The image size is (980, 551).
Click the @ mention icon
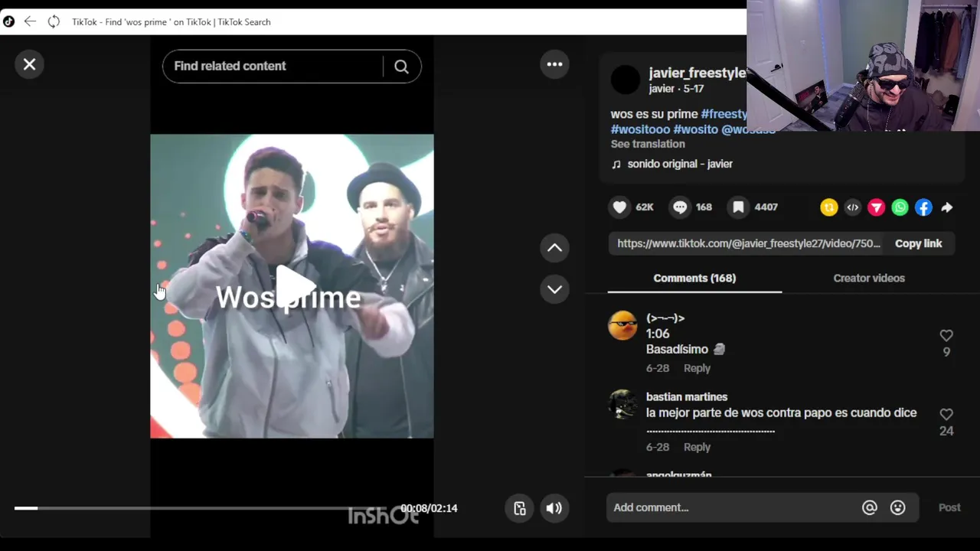click(x=869, y=507)
